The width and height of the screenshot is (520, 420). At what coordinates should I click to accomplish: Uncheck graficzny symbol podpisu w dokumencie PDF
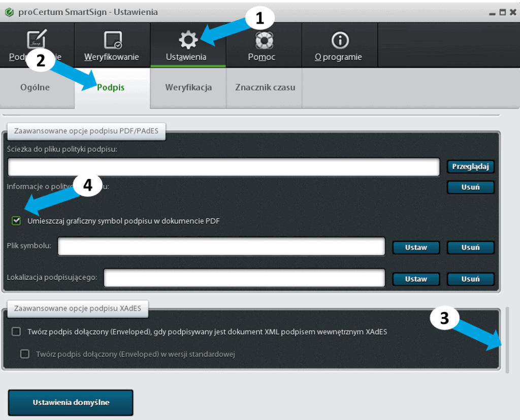[16, 220]
